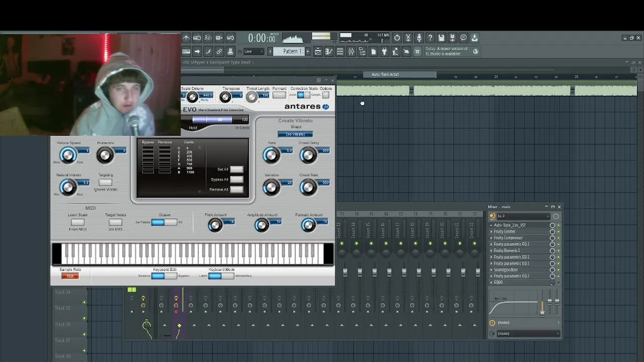Open mixer output '(none)' bottom dropdown
The width and height of the screenshot is (644, 362).
528,333
